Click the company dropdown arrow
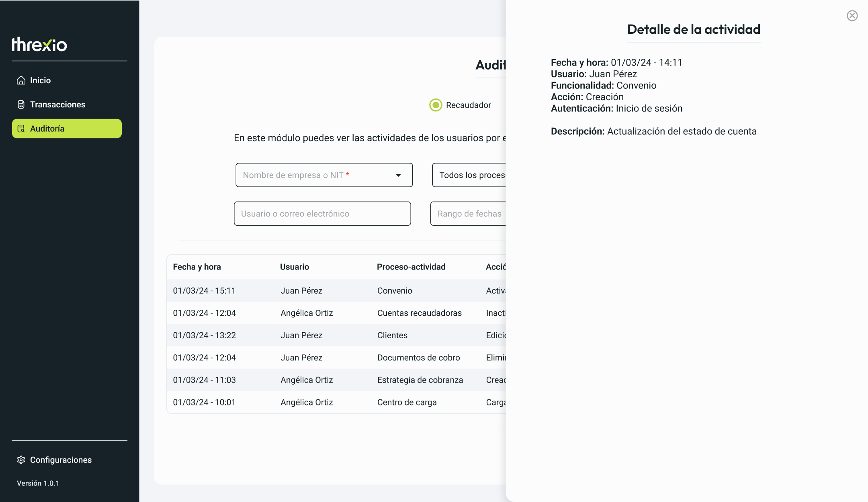This screenshot has height=502, width=868. coord(398,175)
